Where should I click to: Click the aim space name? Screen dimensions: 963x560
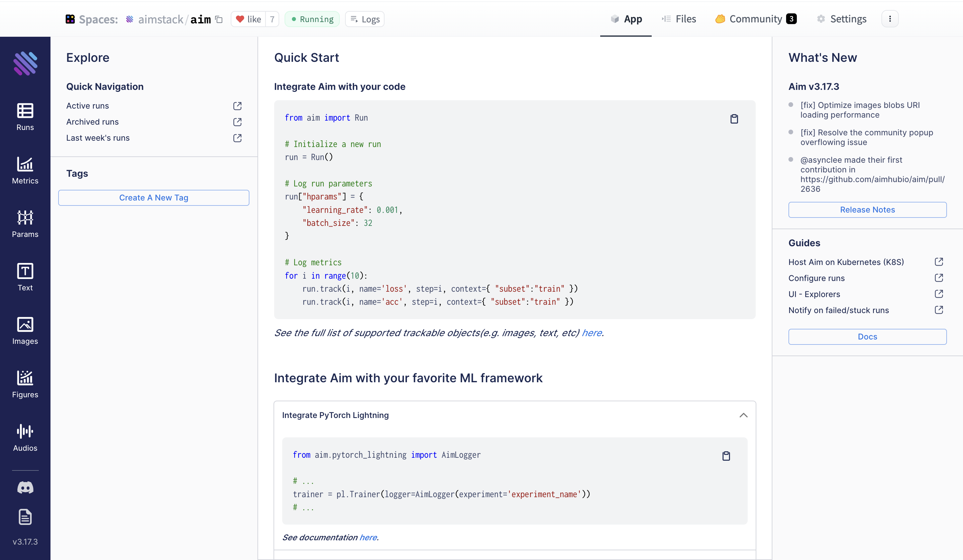pyautogui.click(x=201, y=19)
